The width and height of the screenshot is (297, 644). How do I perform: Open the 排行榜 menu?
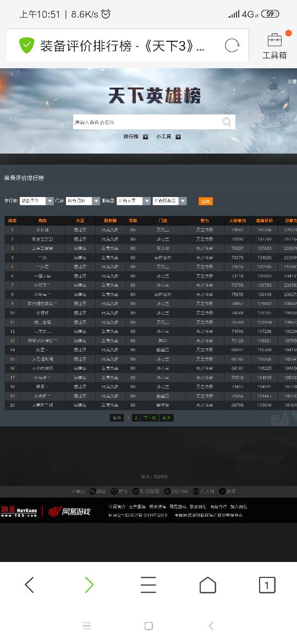[x=131, y=137]
